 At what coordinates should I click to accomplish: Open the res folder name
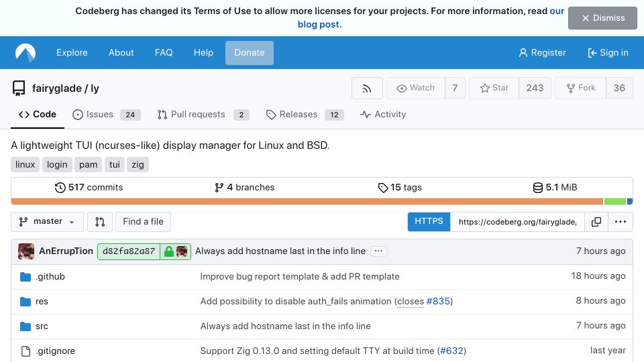[42, 302]
